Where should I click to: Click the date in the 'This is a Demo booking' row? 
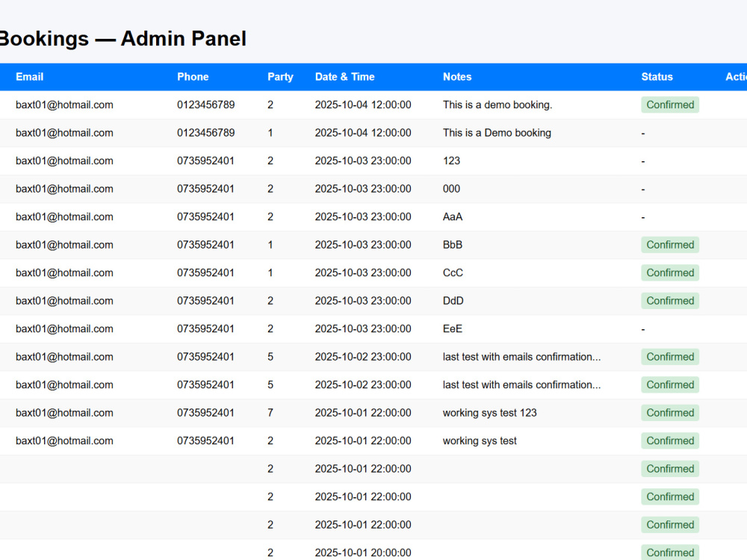(x=363, y=133)
